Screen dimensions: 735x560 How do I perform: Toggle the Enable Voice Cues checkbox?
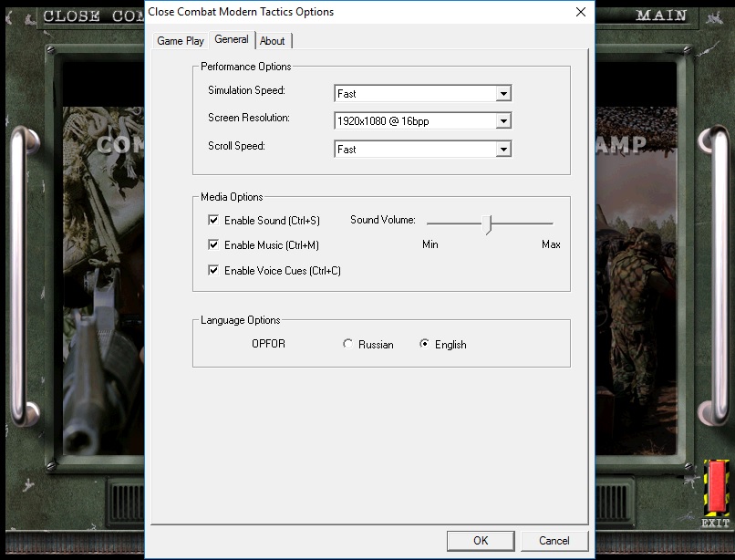213,270
